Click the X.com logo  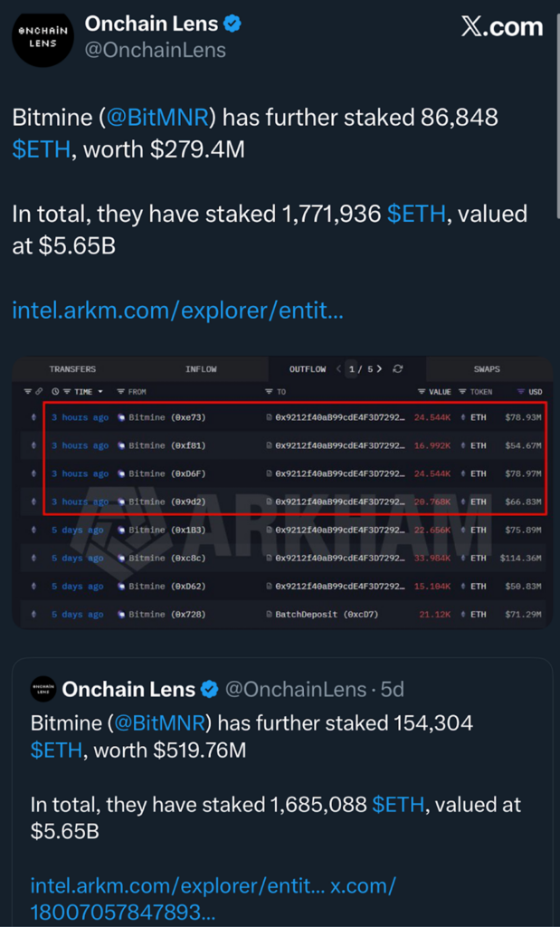(502, 27)
